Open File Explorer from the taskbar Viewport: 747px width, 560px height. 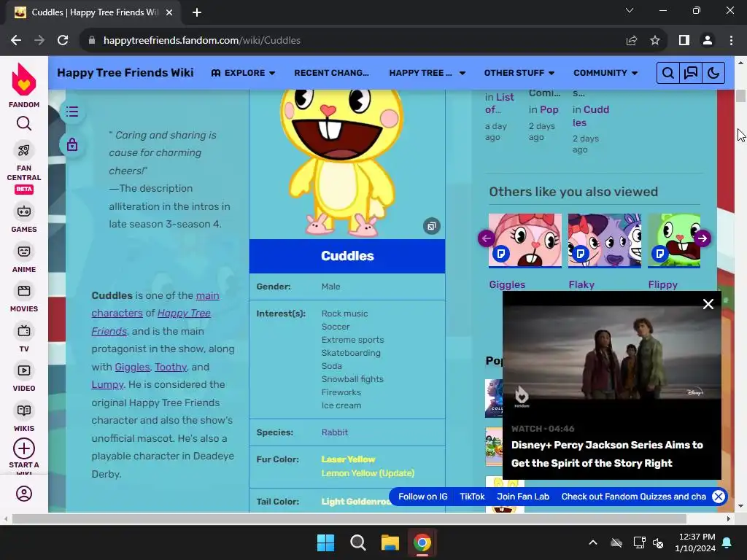[390, 542]
